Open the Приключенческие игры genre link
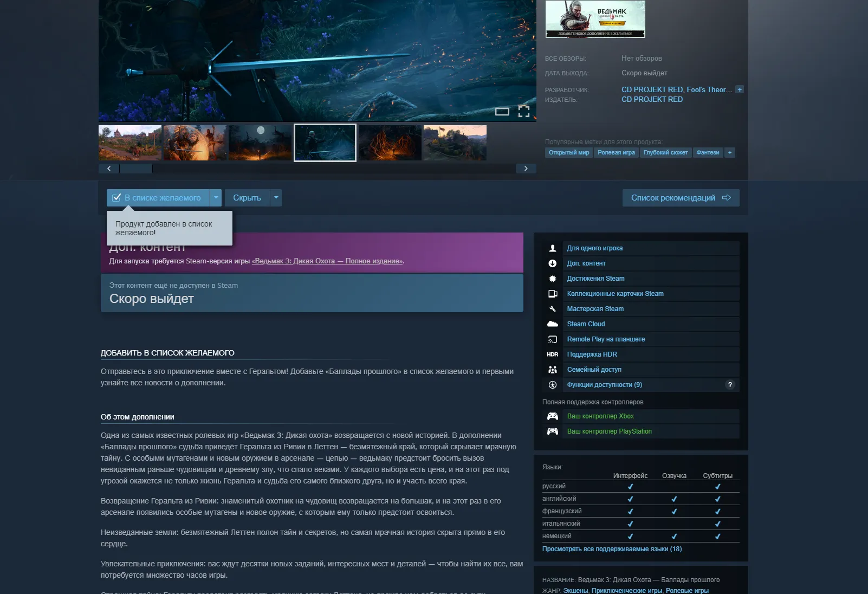The width and height of the screenshot is (868, 594). pyautogui.click(x=627, y=591)
